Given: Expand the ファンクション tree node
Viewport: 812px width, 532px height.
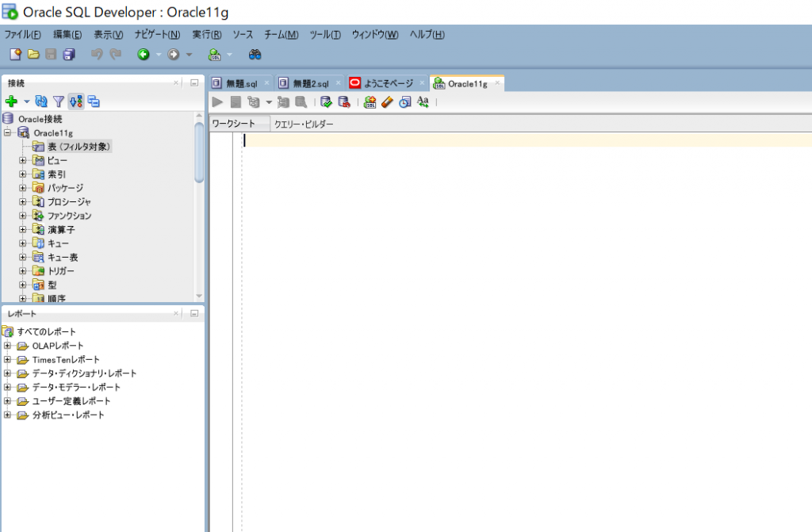Looking at the screenshot, I should [x=23, y=216].
